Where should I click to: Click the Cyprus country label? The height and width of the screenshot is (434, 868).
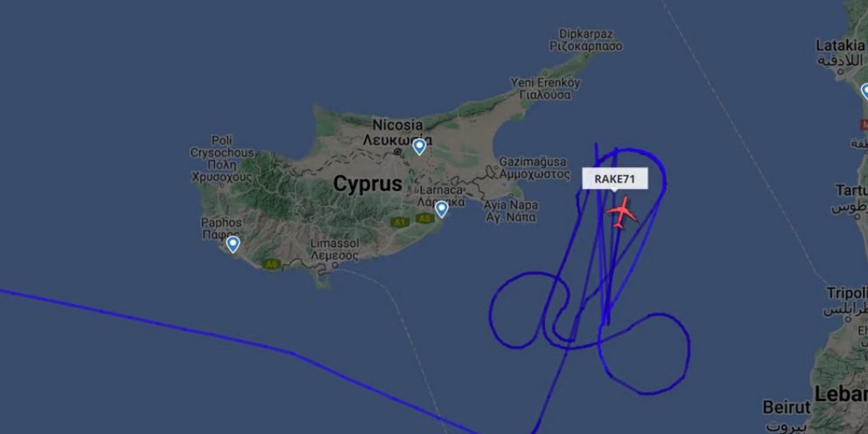[367, 184]
